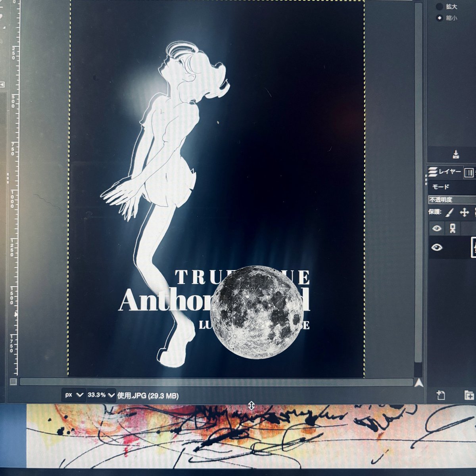Screen dimensions: 476x476
Task: Open the モード layer mode dropdown
Action: point(452,186)
